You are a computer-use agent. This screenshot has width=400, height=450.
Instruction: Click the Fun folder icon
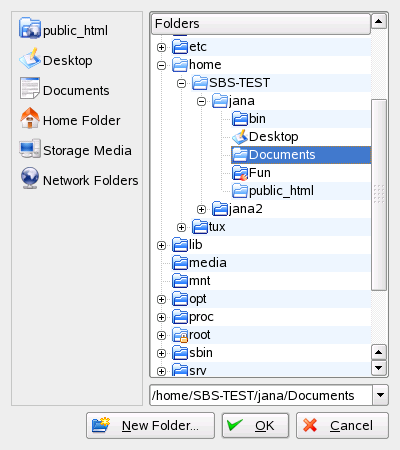point(240,173)
